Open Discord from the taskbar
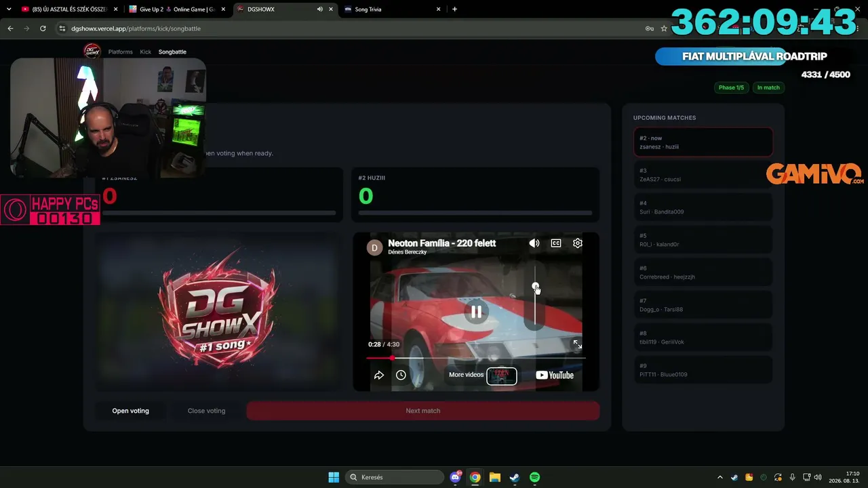The height and width of the screenshot is (488, 868). click(x=456, y=477)
